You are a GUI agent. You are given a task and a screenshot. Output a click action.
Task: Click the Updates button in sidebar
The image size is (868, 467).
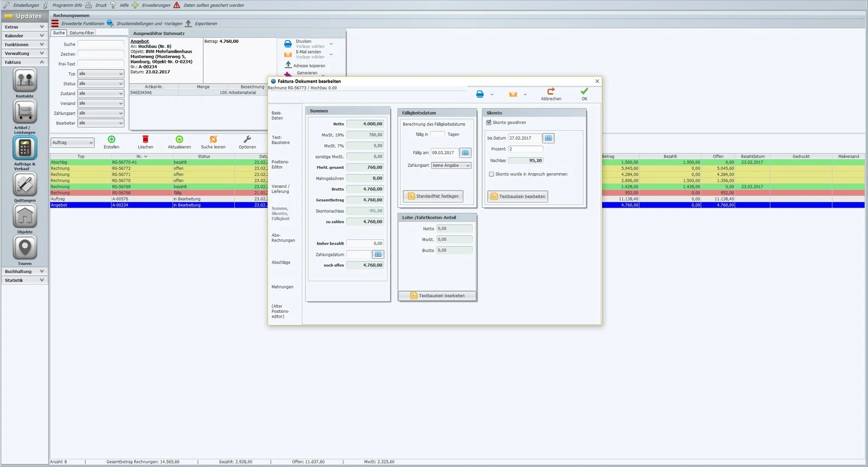24,16
